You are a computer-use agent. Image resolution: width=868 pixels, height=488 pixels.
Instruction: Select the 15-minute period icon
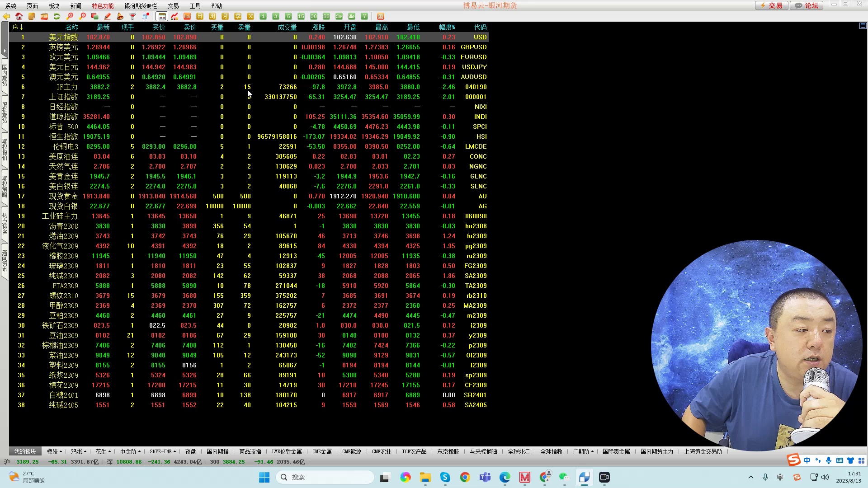point(301,16)
